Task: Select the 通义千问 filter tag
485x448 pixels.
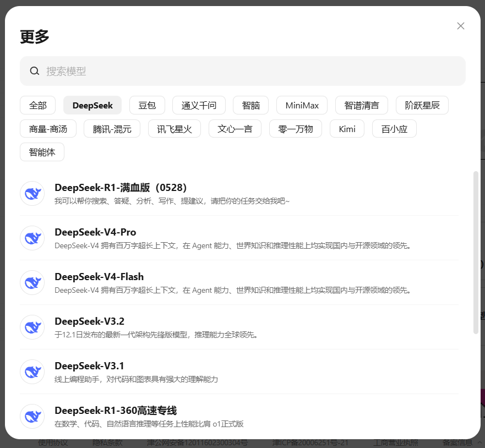Action: point(199,106)
